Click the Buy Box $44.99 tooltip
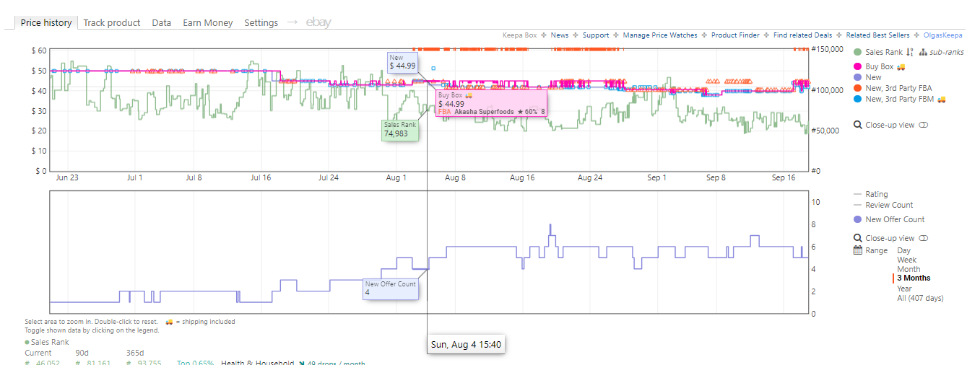This screenshot has width=980, height=365. 491,102
